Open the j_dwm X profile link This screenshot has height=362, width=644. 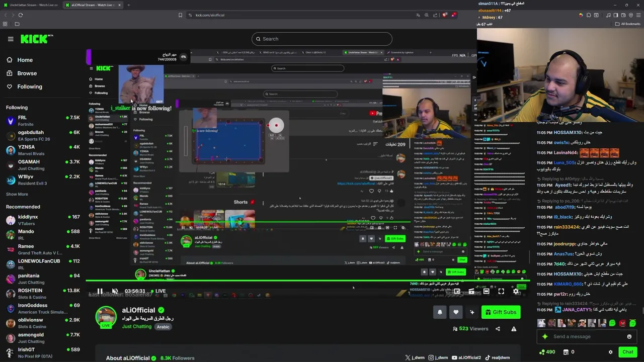(415, 358)
